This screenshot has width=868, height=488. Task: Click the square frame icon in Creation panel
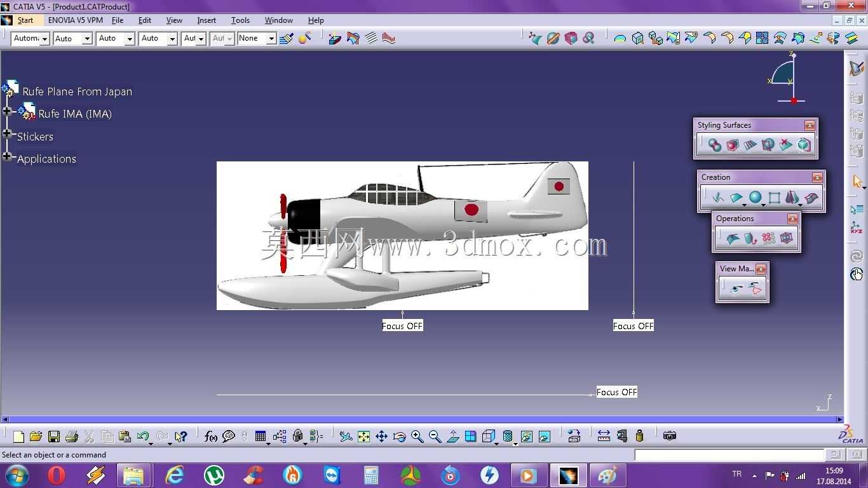(774, 198)
